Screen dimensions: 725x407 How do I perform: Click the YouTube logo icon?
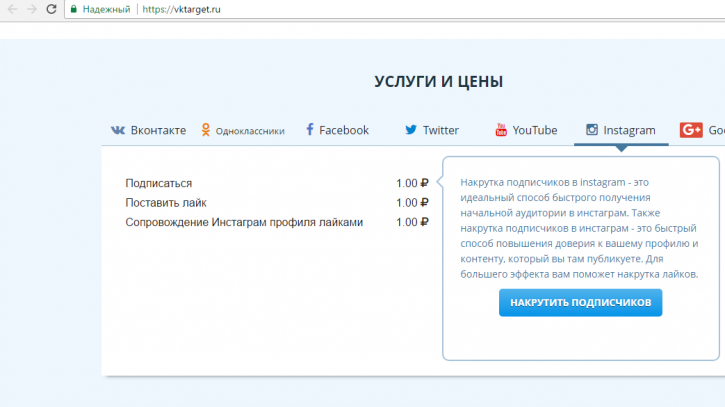[501, 130]
